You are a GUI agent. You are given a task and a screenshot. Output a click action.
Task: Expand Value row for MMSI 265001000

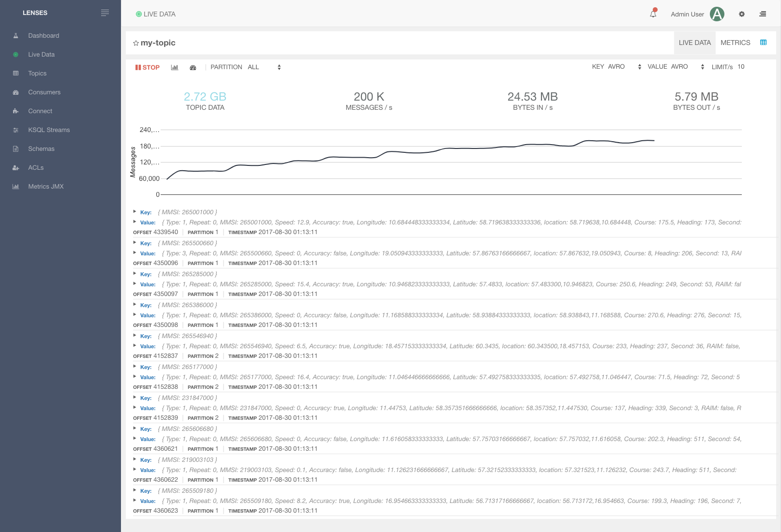tap(135, 222)
